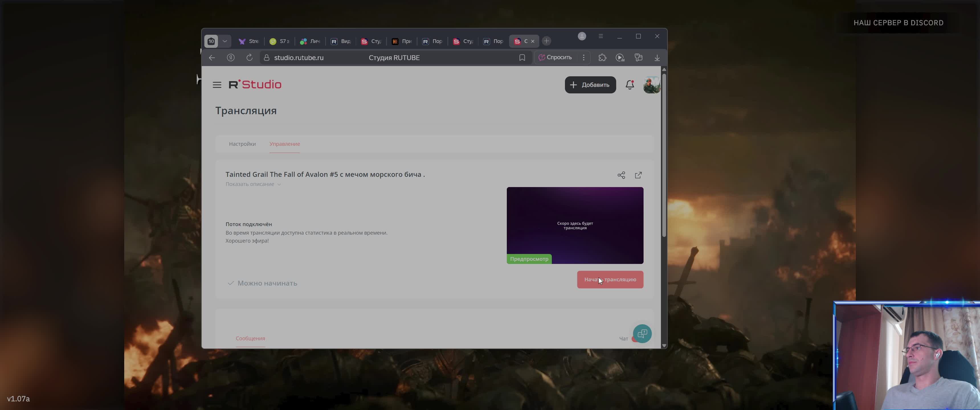Open the stream in an external window
This screenshot has height=410, width=980.
(638, 175)
